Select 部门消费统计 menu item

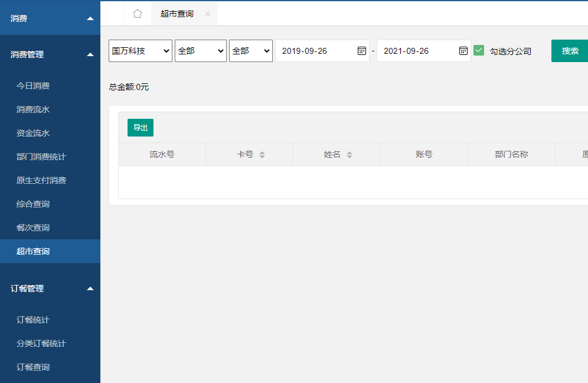[x=41, y=157]
